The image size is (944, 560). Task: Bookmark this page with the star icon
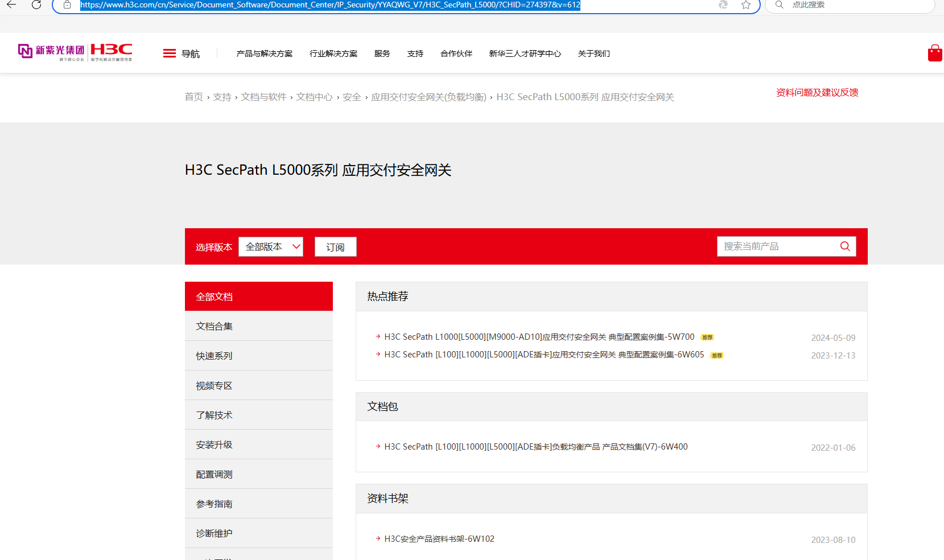[x=746, y=5]
